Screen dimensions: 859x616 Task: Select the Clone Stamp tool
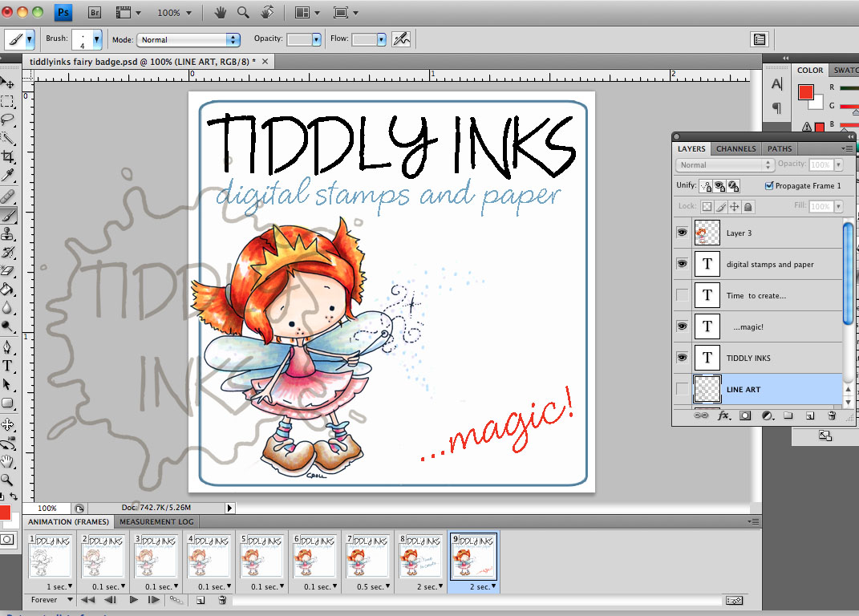tap(7, 233)
